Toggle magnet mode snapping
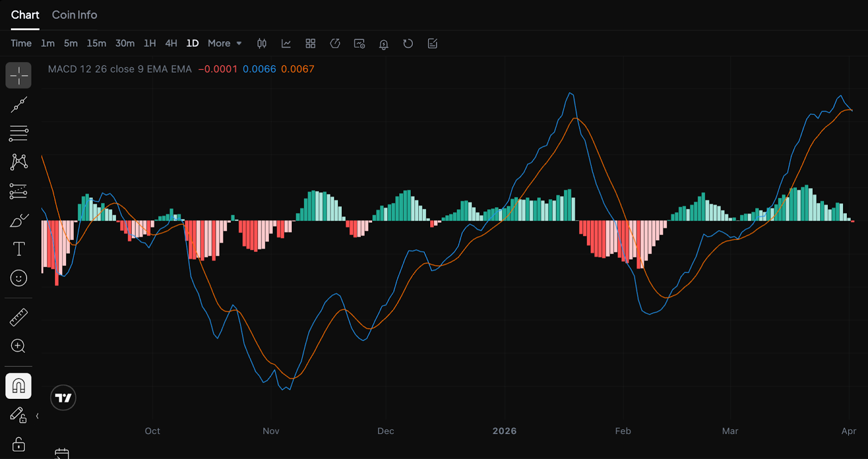868x459 pixels. tap(18, 386)
